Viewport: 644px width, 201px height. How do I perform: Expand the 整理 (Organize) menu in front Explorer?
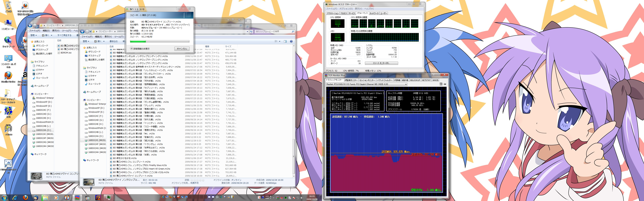86,41
